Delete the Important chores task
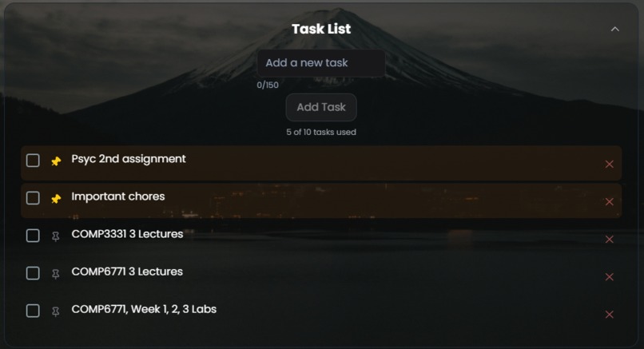 coord(609,201)
